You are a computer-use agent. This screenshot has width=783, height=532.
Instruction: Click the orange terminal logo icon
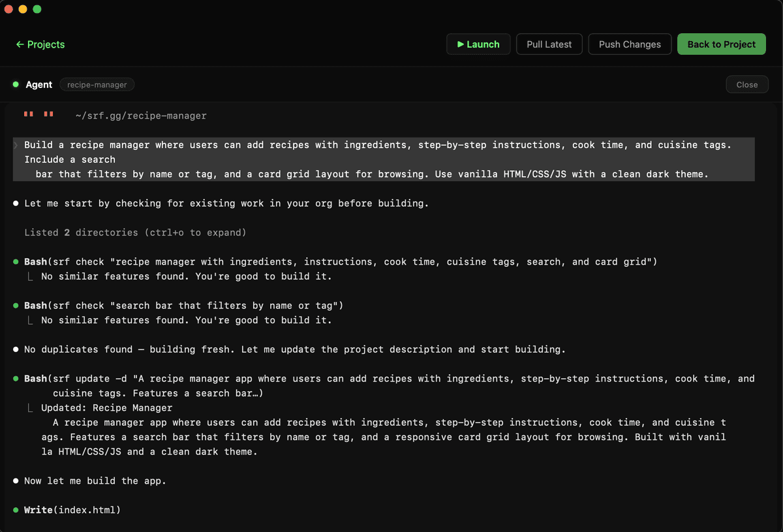click(38, 115)
